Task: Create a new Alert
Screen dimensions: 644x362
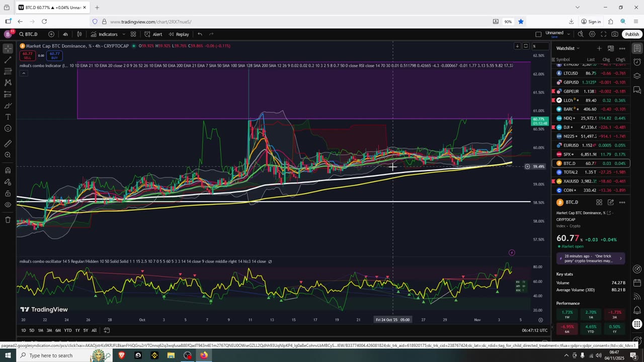Action: coord(153,34)
